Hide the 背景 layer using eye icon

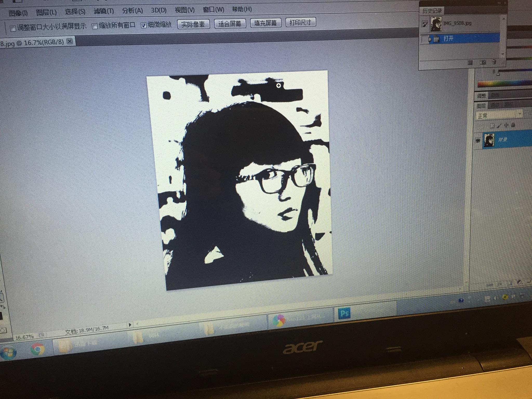[x=478, y=141]
